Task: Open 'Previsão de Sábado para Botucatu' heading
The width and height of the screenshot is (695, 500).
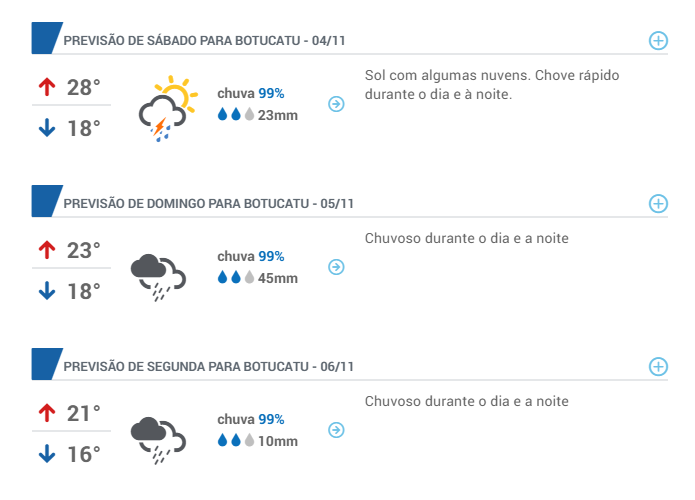Action: [204, 41]
